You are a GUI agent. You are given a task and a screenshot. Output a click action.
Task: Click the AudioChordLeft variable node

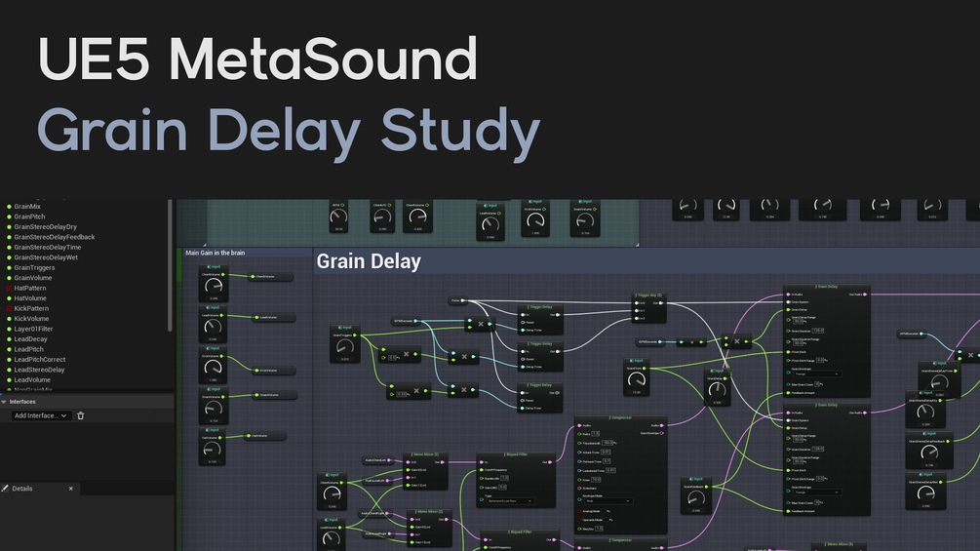coord(376,460)
